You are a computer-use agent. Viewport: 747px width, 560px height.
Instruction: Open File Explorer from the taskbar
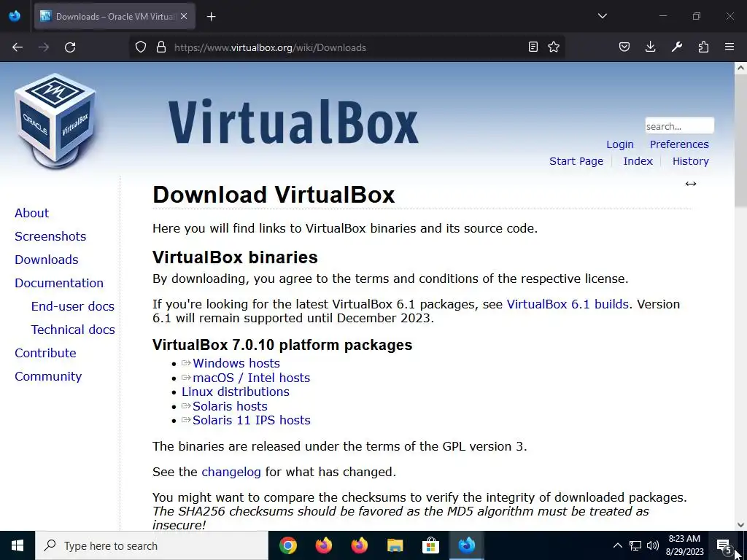(395, 545)
